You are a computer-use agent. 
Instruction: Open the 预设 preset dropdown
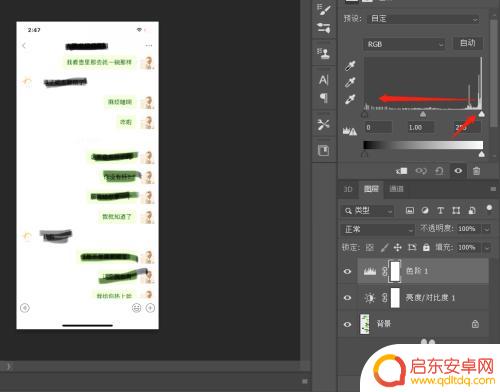(x=424, y=19)
